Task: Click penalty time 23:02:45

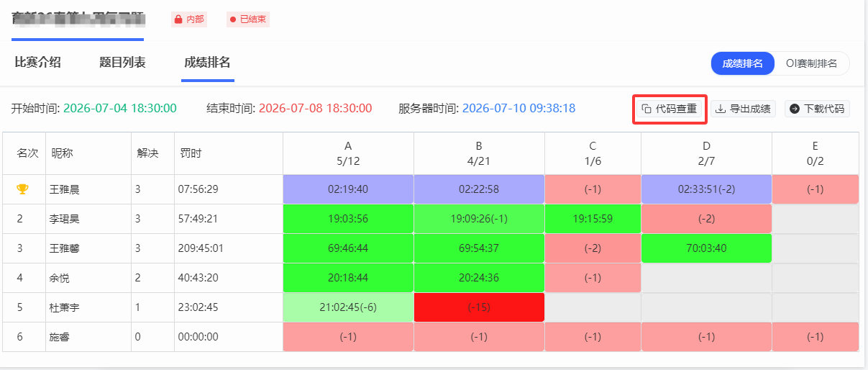Action: pyautogui.click(x=198, y=307)
